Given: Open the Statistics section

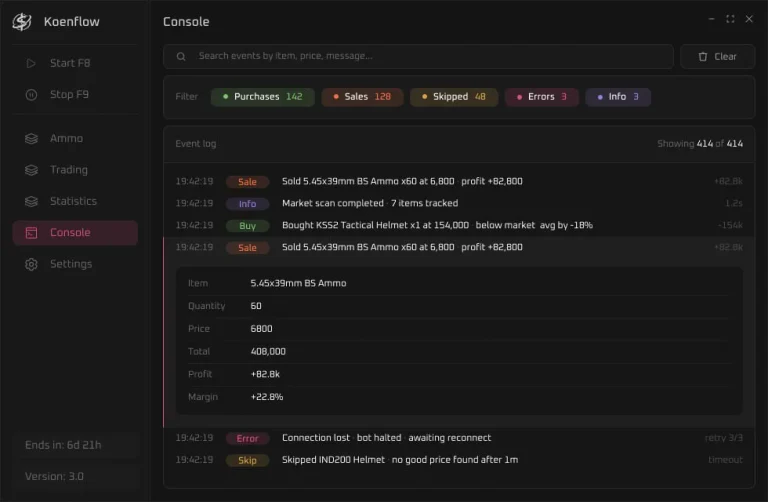Looking at the screenshot, I should (75, 201).
